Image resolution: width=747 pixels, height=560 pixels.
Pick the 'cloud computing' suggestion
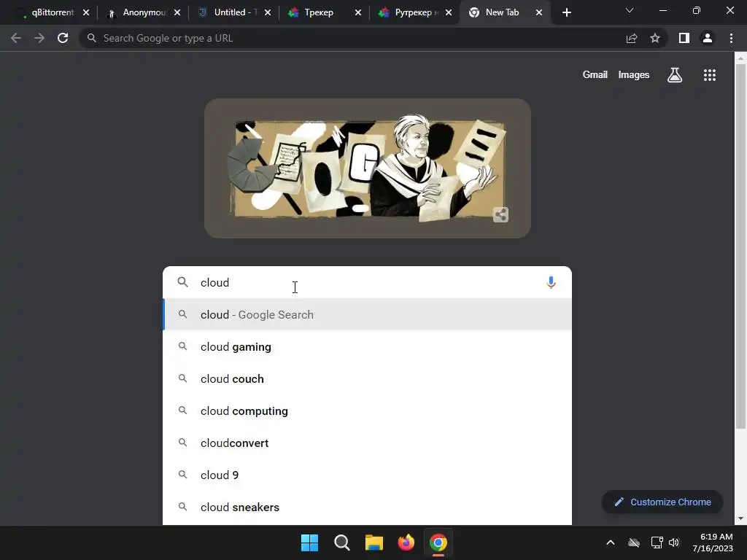pyautogui.click(x=368, y=411)
